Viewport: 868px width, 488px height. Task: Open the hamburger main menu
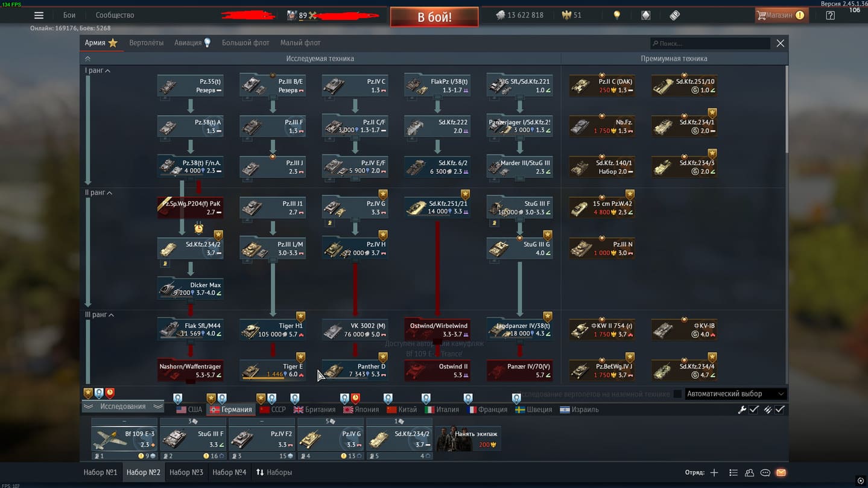(39, 16)
